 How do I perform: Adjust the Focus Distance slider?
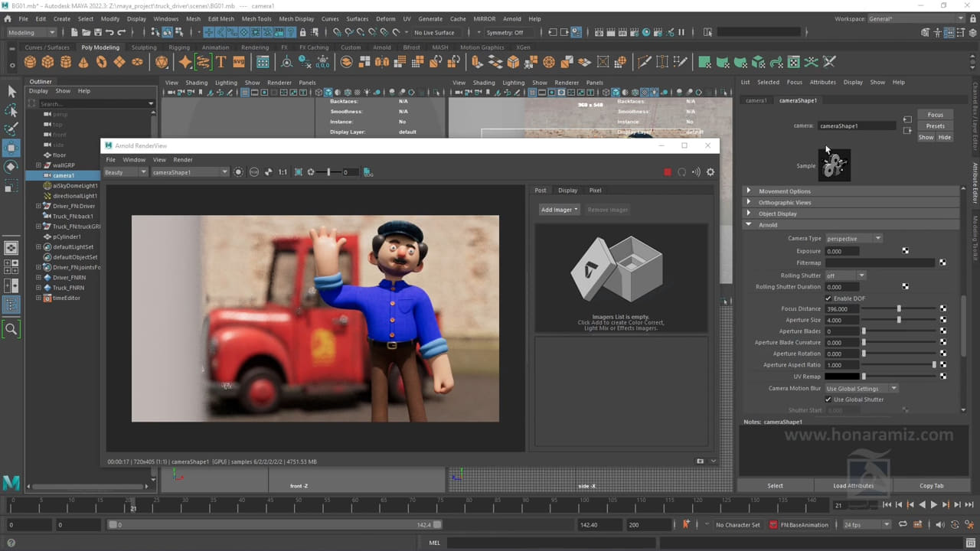coord(899,309)
